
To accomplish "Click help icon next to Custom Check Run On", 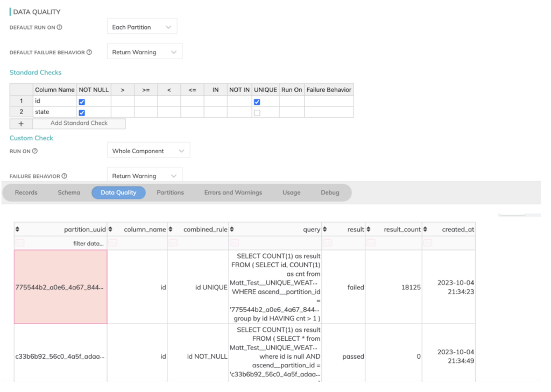I will pos(35,152).
